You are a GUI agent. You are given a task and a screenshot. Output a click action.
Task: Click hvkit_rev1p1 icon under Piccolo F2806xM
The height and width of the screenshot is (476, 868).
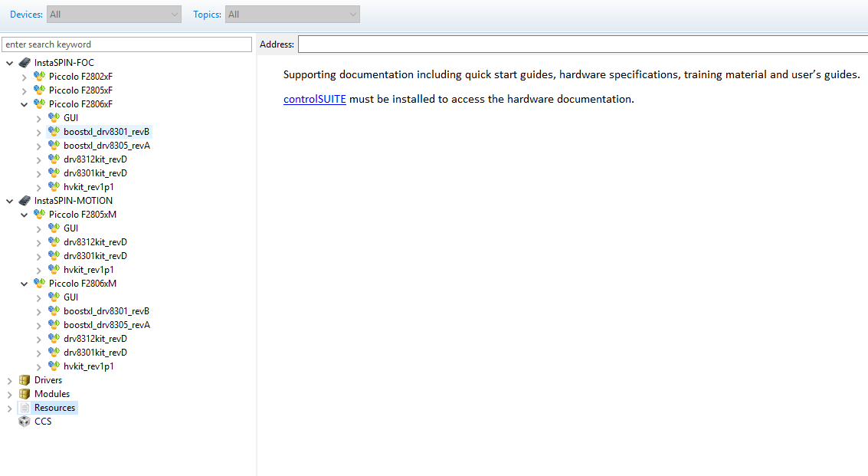click(54, 366)
